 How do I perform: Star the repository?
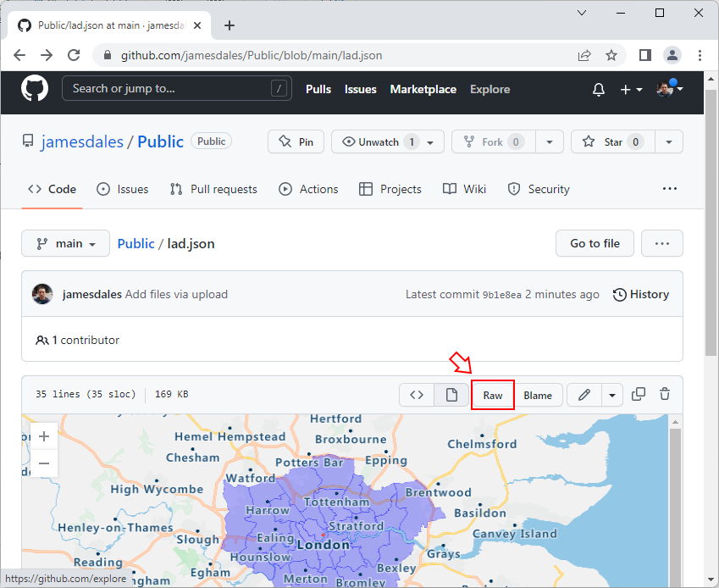coord(613,141)
